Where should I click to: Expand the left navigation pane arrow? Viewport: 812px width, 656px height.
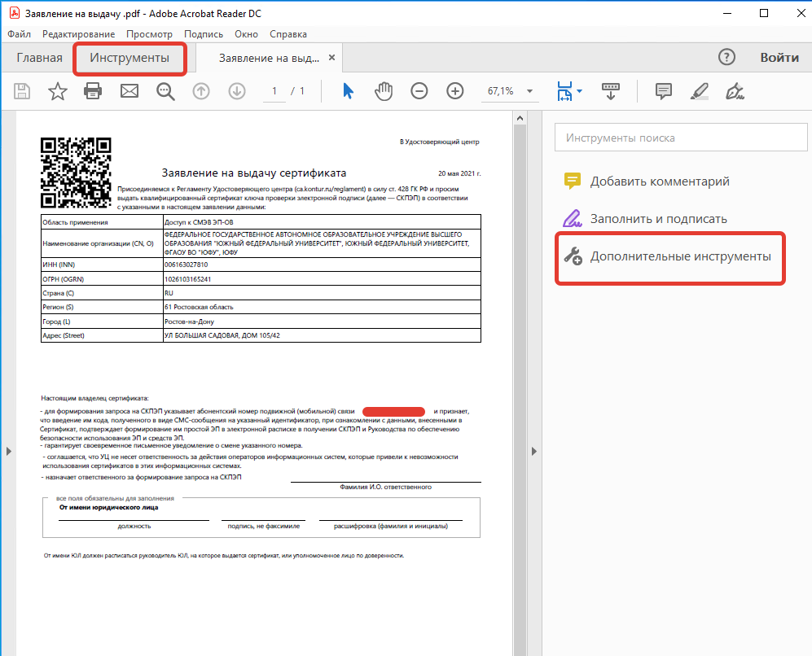click(x=9, y=451)
